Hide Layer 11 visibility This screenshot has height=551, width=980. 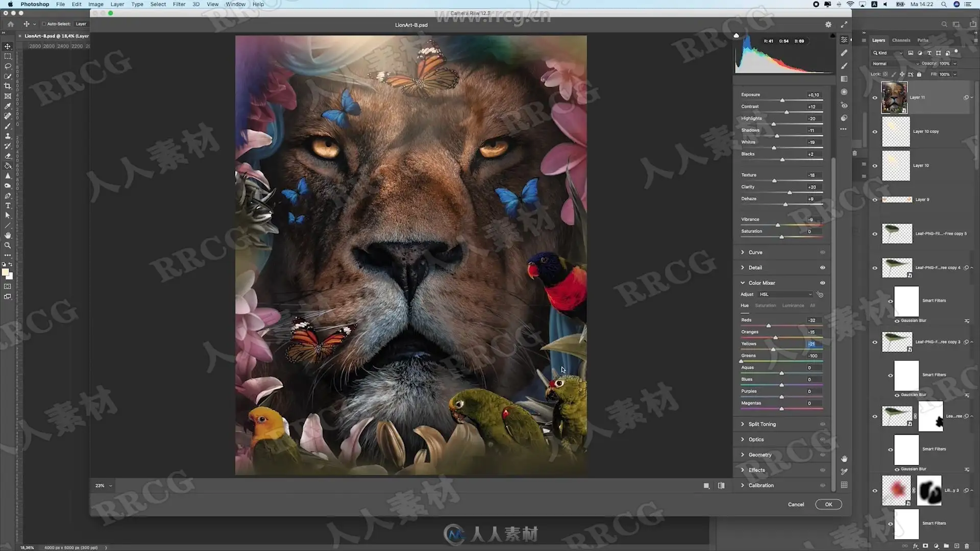(875, 97)
